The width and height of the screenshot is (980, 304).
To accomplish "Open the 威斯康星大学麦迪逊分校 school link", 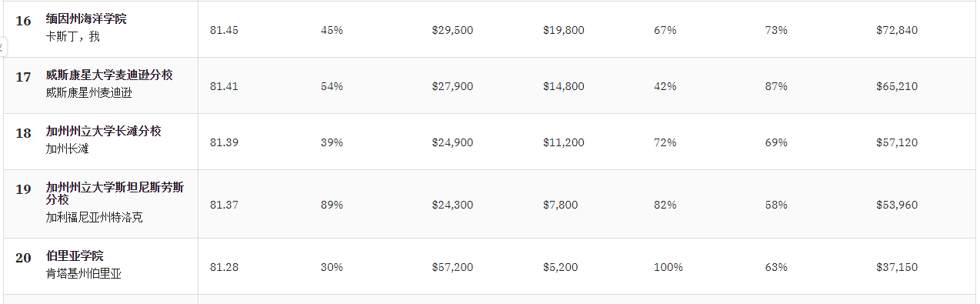I will coord(109,75).
